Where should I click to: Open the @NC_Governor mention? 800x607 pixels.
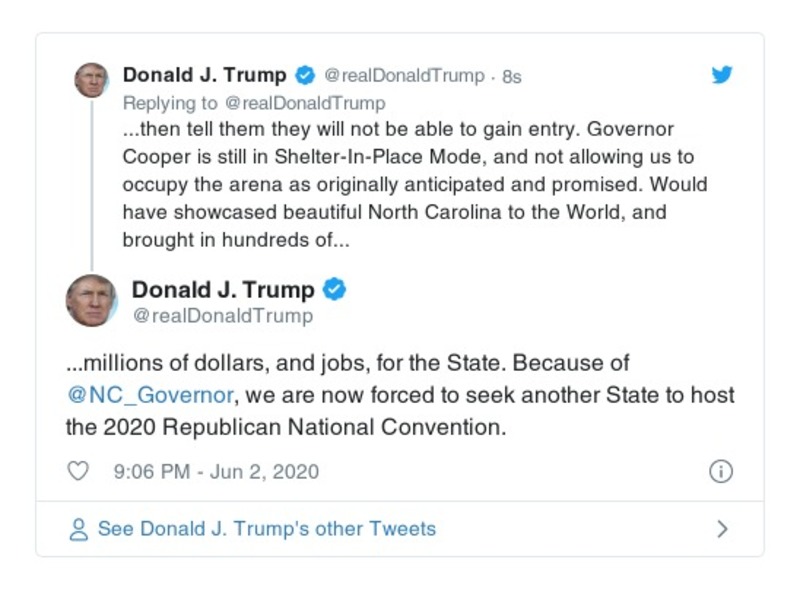150,395
